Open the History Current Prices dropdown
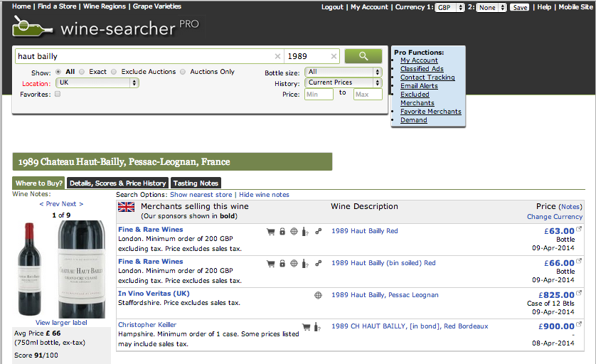596x364 pixels. coord(344,82)
